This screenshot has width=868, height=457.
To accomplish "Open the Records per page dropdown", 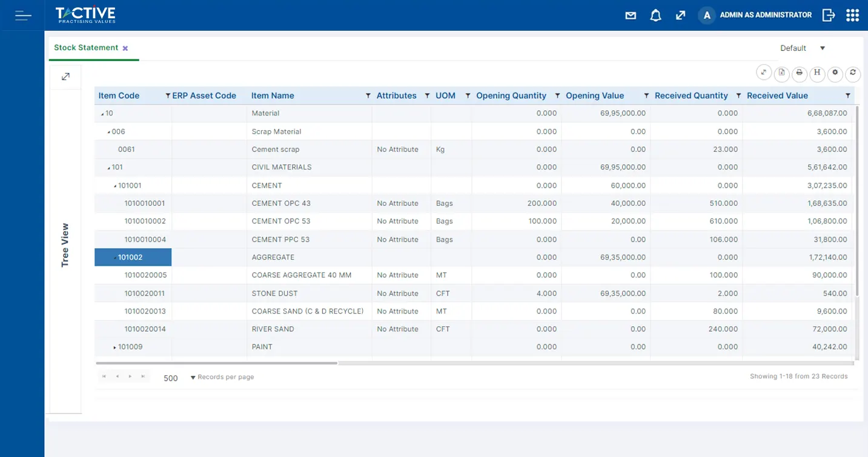I will [x=193, y=377].
